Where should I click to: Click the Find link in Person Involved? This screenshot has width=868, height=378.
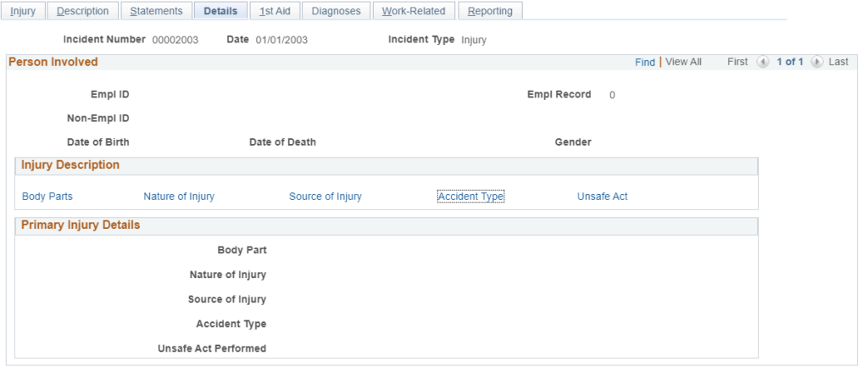645,62
